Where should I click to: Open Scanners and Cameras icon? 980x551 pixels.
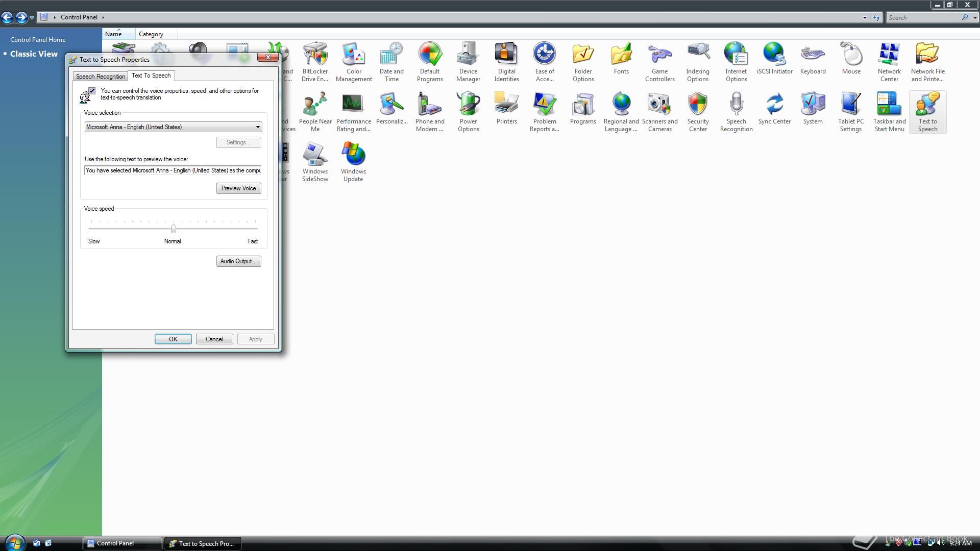click(659, 112)
